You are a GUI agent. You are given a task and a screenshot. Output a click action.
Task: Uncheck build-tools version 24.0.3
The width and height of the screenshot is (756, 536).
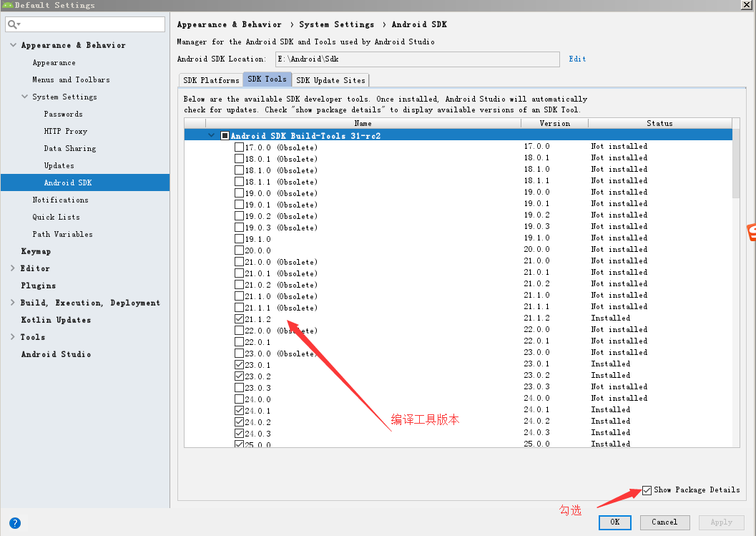[x=239, y=433]
